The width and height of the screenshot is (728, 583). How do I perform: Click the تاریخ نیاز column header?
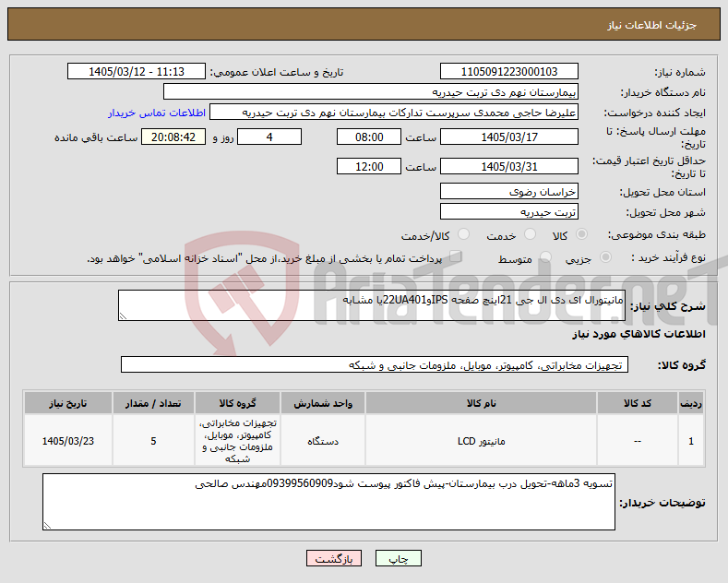click(67, 403)
